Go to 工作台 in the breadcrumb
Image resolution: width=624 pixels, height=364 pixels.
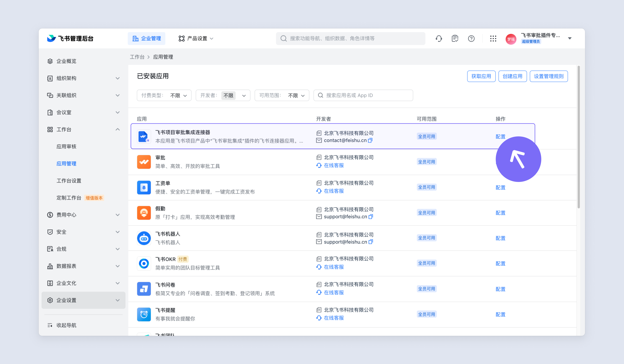tap(137, 57)
